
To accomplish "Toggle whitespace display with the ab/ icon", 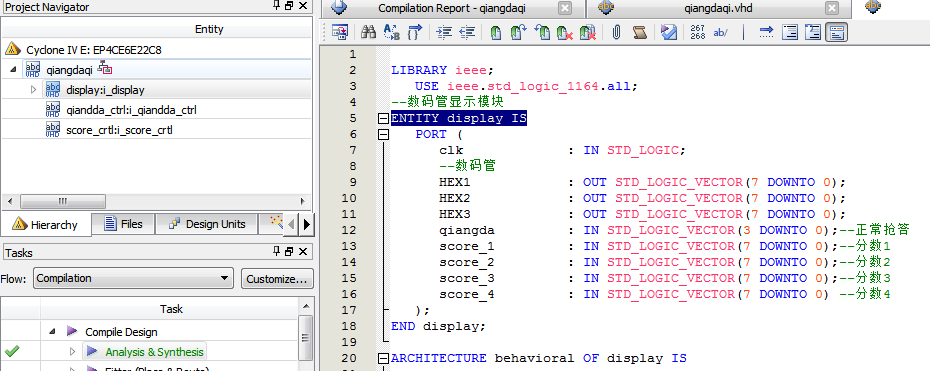I will point(721,32).
